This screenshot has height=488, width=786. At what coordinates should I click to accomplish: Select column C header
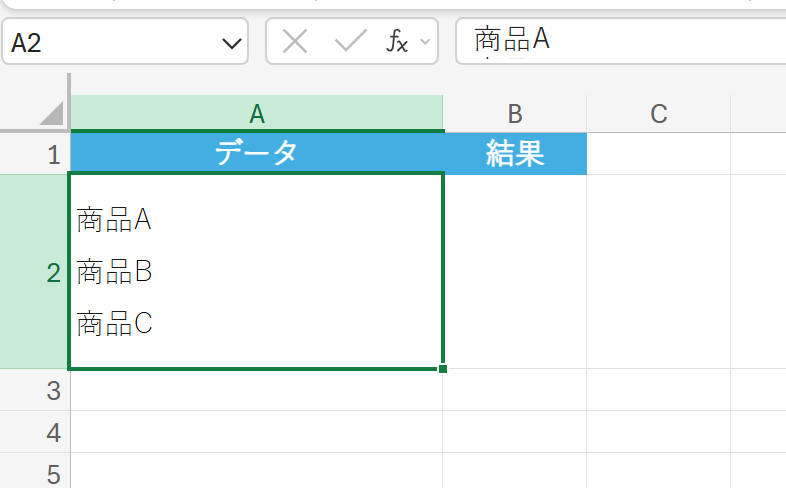pos(658,114)
